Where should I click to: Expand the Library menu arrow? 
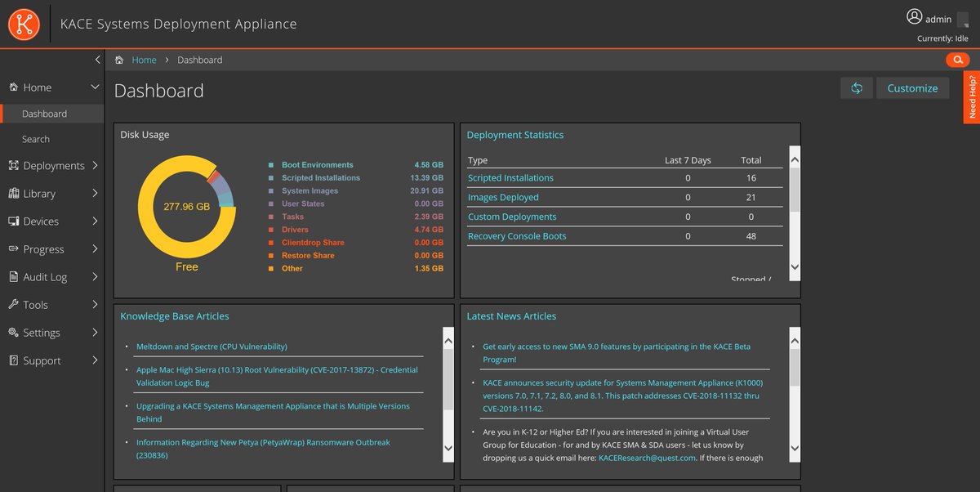[95, 193]
